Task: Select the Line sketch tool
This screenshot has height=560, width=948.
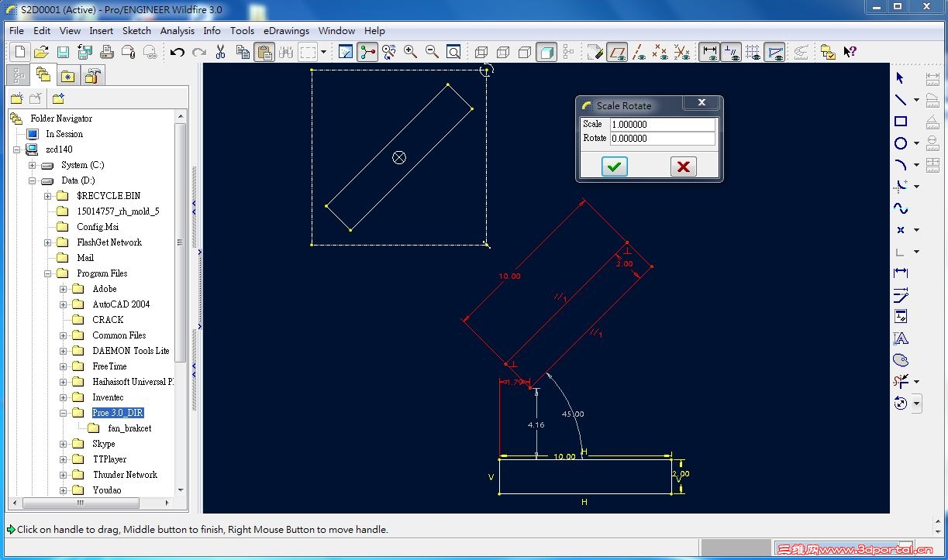Action: [900, 100]
